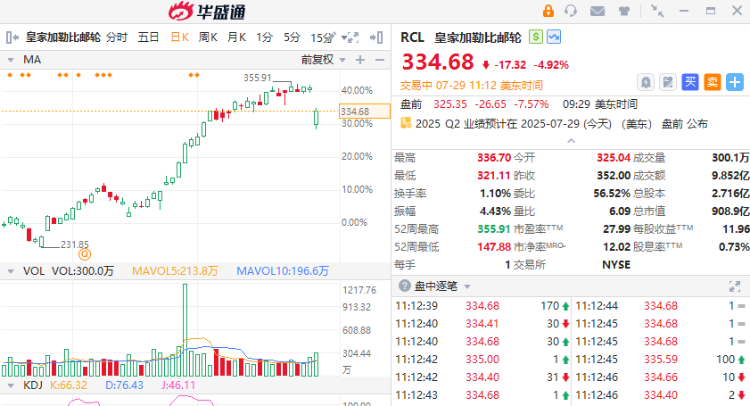Click the 皇家加勒比邮轮 name in chart toolbar
This screenshot has width=750, height=406.
pos(63,37)
